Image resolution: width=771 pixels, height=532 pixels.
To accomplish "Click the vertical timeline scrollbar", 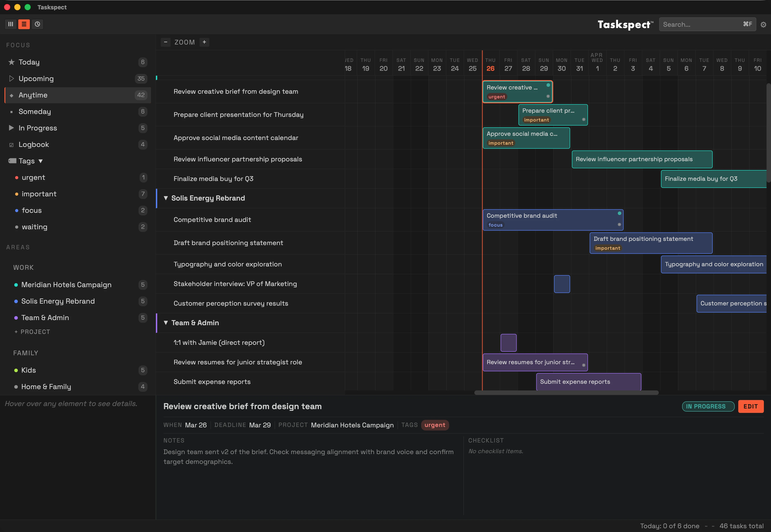I will click(x=768, y=133).
